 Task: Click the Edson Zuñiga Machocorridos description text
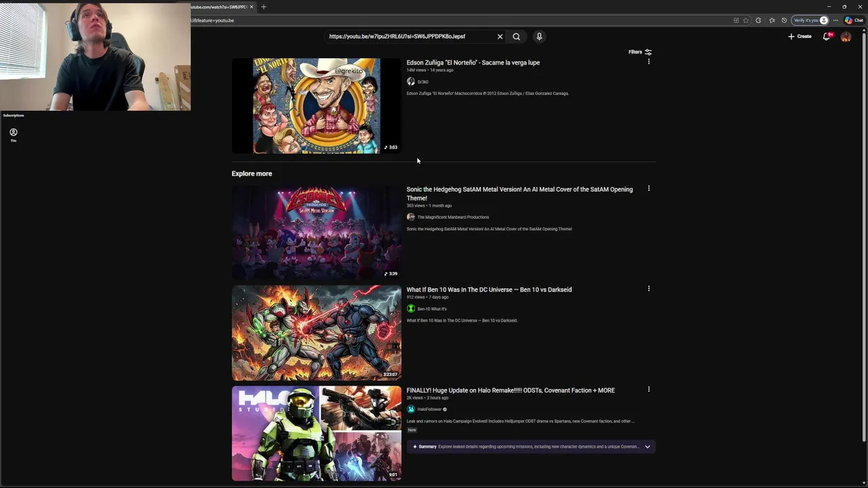pyautogui.click(x=488, y=94)
